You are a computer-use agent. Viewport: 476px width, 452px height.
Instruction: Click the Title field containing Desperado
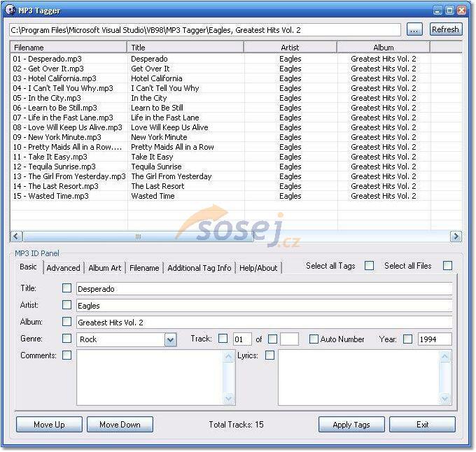(264, 289)
